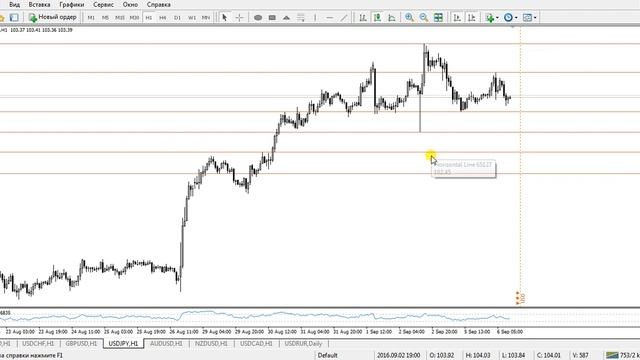Screen dimensions: 640x360
Task: Select the ellipse drawing tool
Action: click(x=258, y=18)
